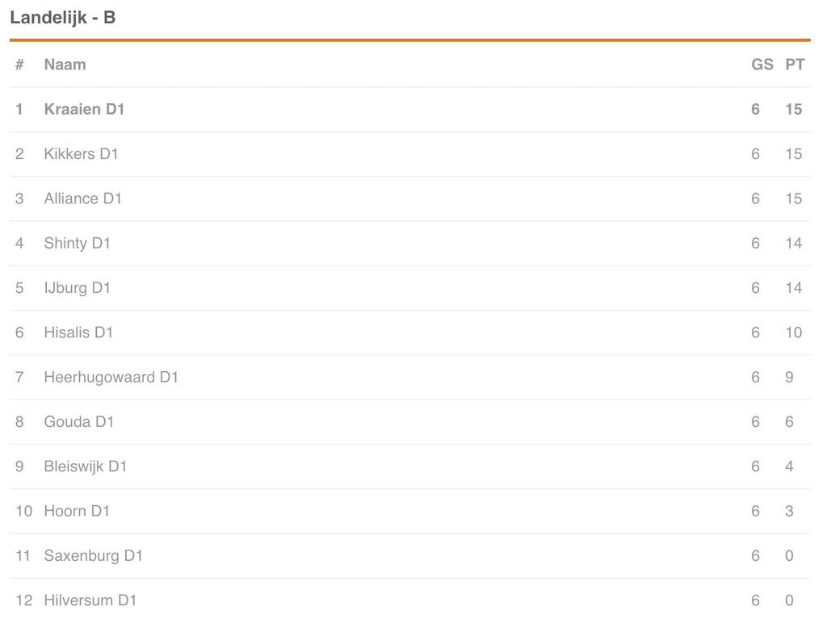Select Hilversum D1 at the bottom

coord(90,600)
